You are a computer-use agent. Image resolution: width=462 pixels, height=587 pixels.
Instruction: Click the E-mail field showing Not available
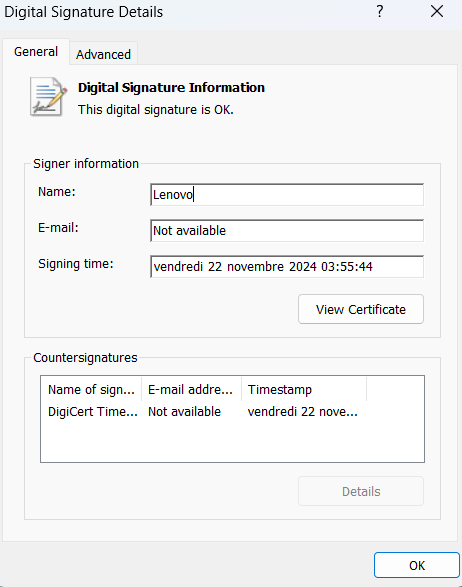[x=287, y=230]
